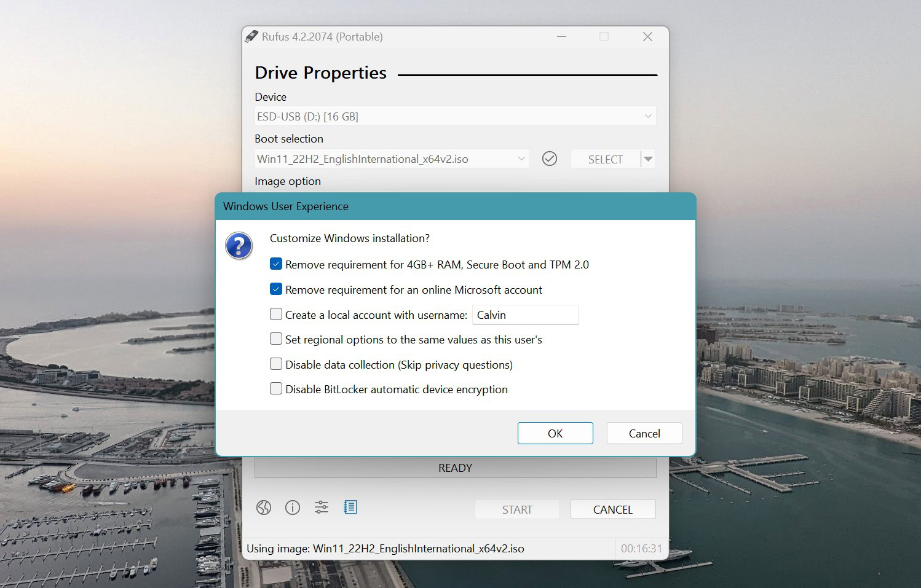This screenshot has width=921, height=588.
Task: Click the 'Using image: Win11_22H2' status text
Action: coord(385,549)
